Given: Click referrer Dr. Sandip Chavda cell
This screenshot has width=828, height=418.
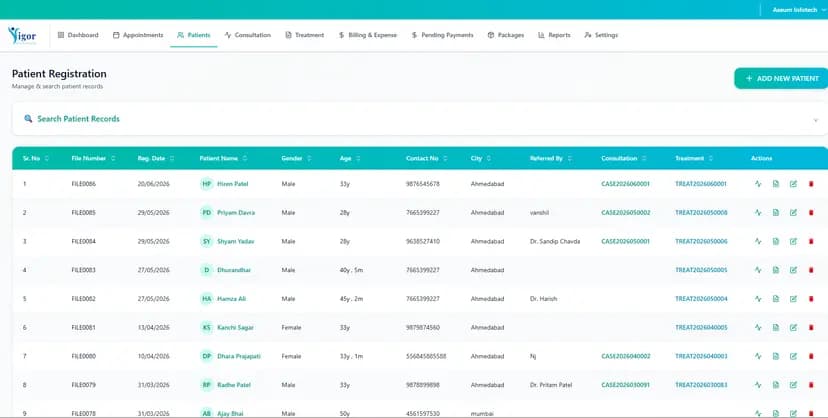Looking at the screenshot, I should click(555, 241).
